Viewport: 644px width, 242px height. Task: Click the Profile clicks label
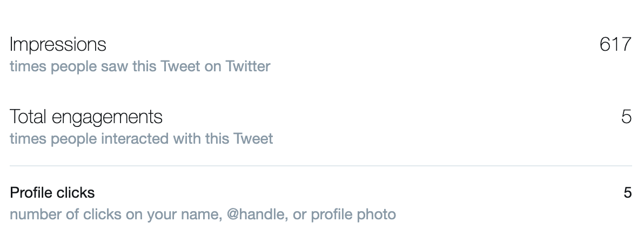(52, 192)
